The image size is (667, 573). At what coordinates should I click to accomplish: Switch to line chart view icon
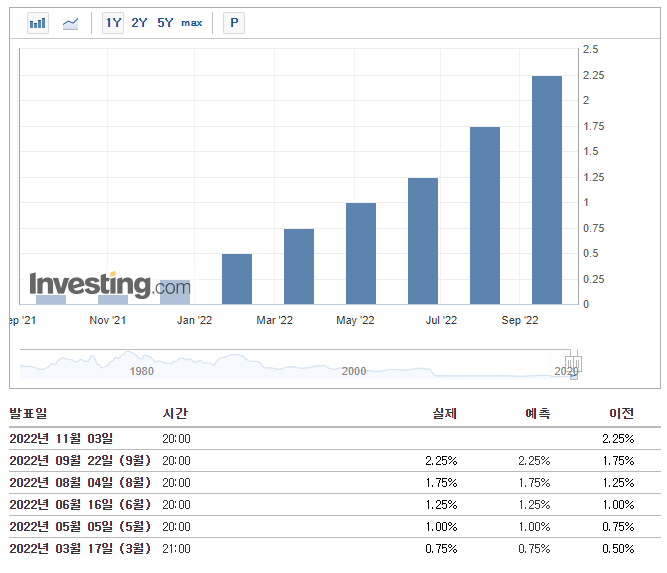coord(71,23)
